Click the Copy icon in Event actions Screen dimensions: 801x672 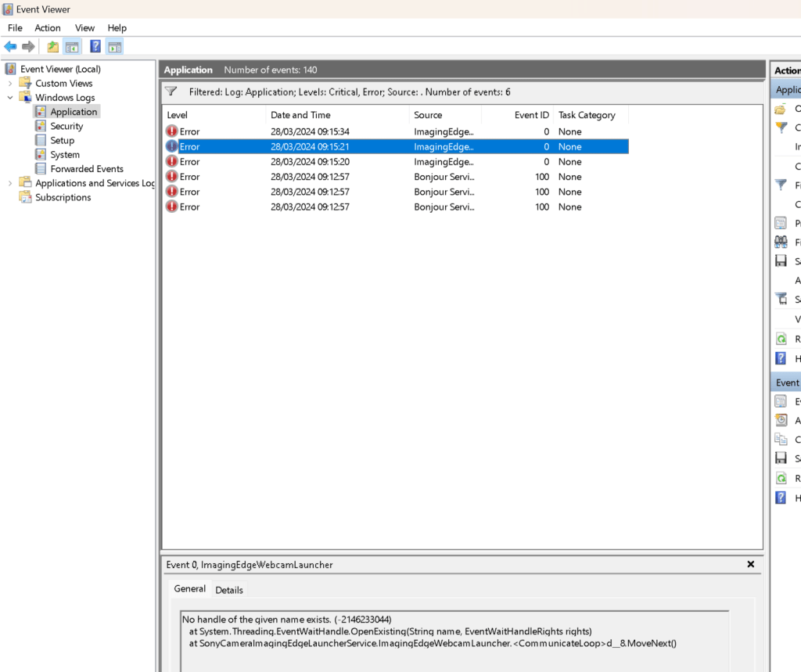pos(781,440)
